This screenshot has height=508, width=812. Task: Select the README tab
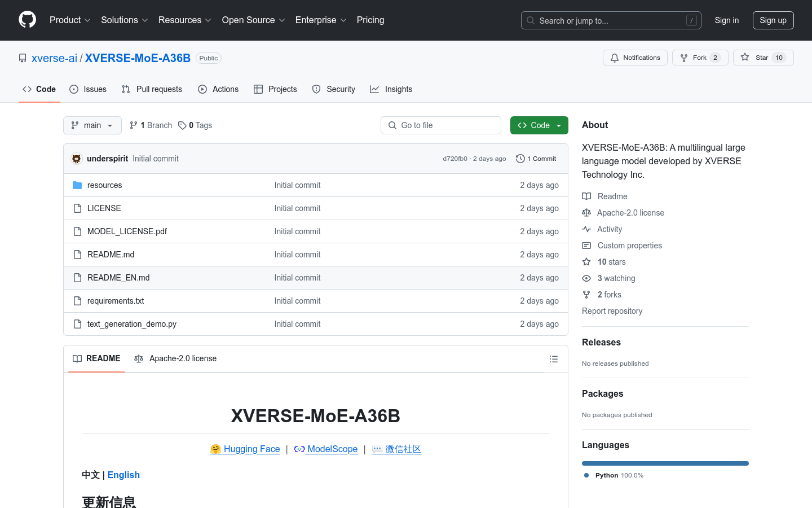pyautogui.click(x=96, y=358)
